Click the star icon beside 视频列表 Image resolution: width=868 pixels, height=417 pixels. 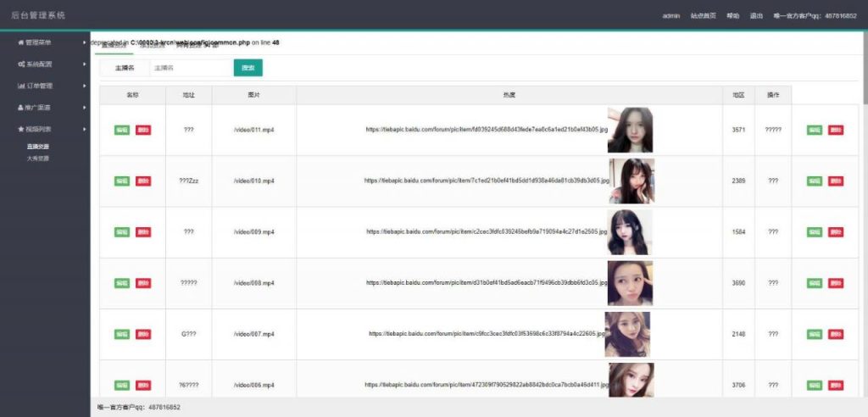pyautogui.click(x=20, y=129)
